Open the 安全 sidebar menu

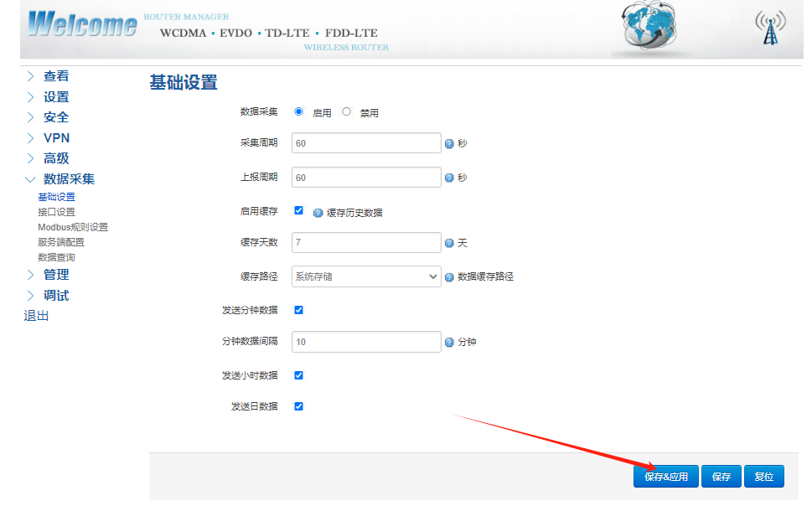(x=56, y=117)
